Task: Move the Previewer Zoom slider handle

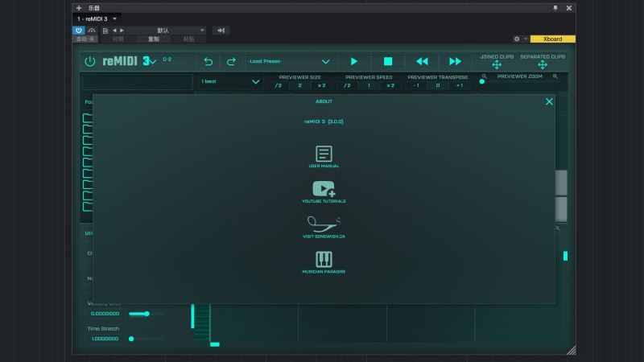Action: 481,81
